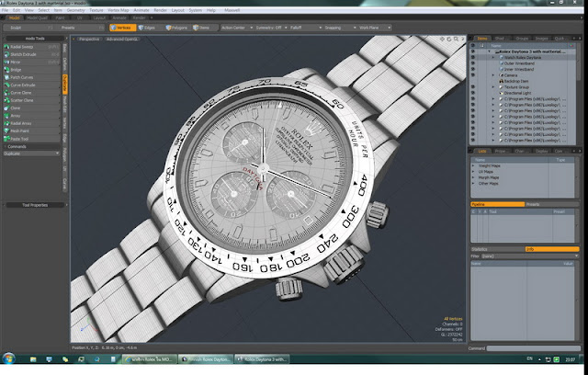Open the Snapping dropdown
This screenshot has height=375, width=588.
pos(340,28)
